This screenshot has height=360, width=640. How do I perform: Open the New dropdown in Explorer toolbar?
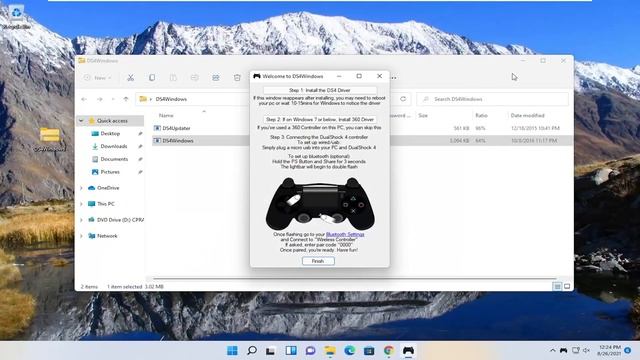pos(98,78)
